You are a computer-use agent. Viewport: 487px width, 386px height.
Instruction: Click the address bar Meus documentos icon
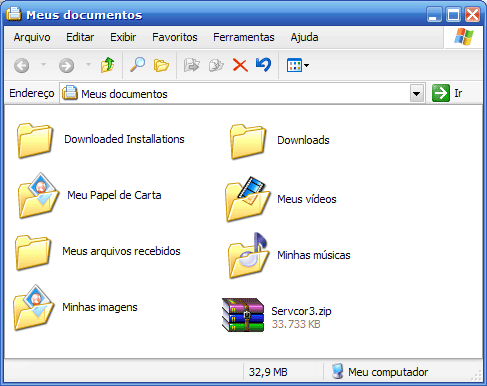tap(70, 93)
